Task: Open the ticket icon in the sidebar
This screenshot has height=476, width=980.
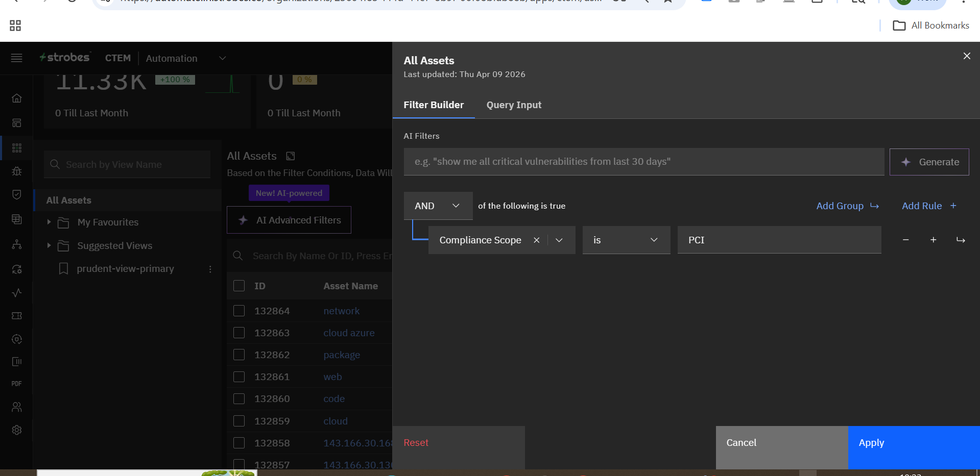Action: tap(17, 316)
